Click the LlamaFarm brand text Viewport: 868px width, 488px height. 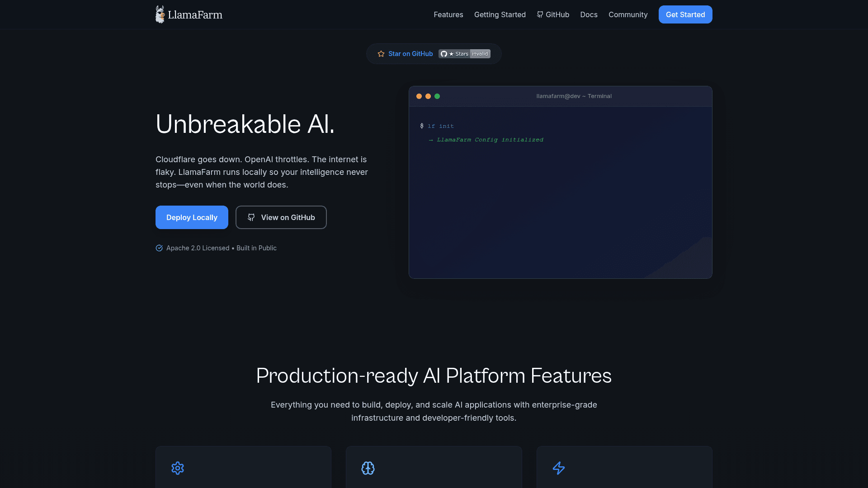tap(195, 15)
